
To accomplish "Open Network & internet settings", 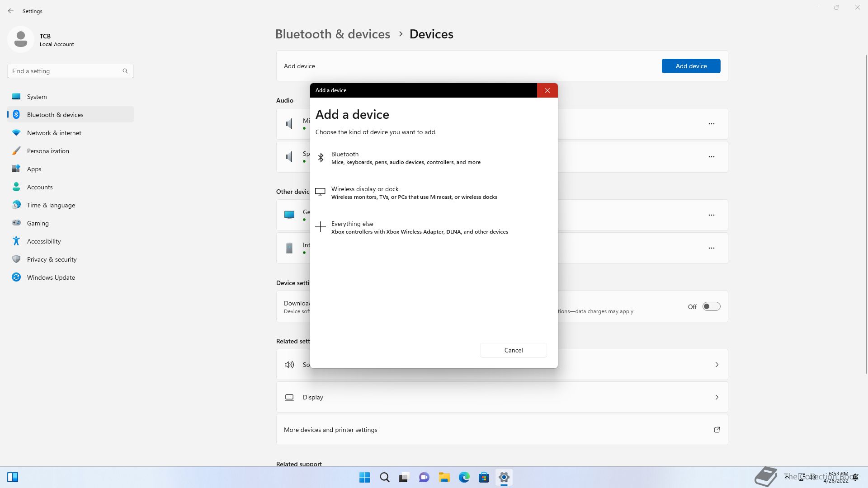I will (x=71, y=133).
